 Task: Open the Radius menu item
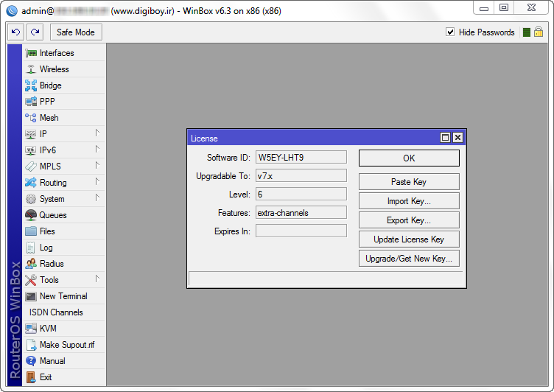pos(64,264)
